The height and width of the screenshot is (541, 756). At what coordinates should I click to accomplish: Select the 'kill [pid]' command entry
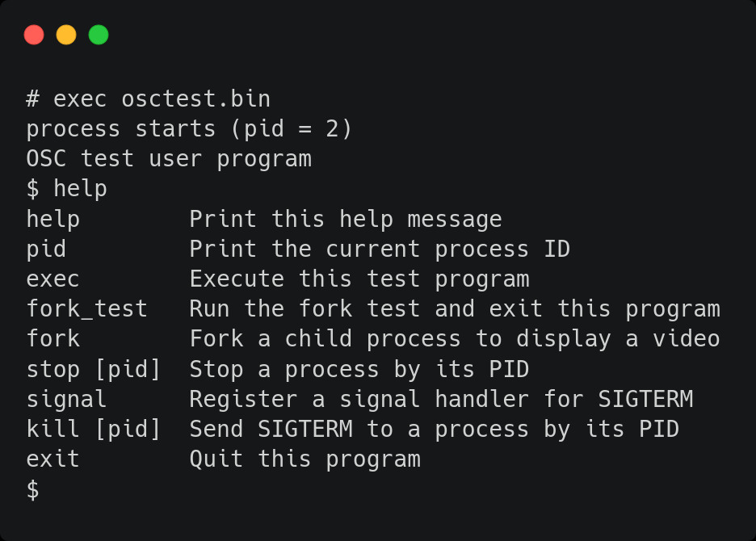tap(86, 429)
